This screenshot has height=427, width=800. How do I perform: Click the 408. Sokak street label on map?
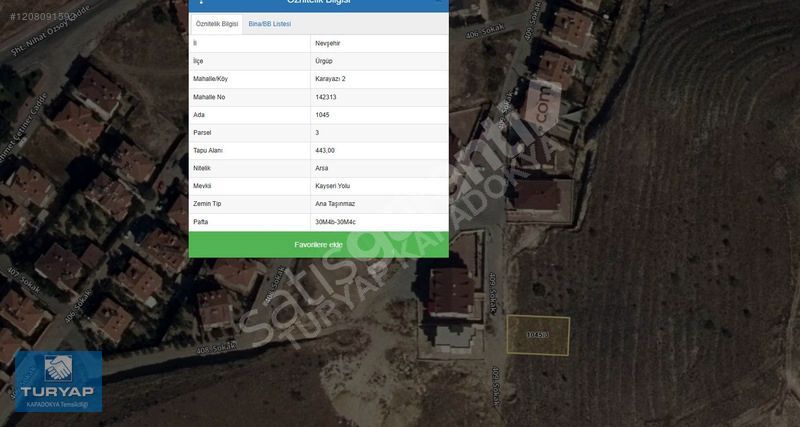click(217, 349)
